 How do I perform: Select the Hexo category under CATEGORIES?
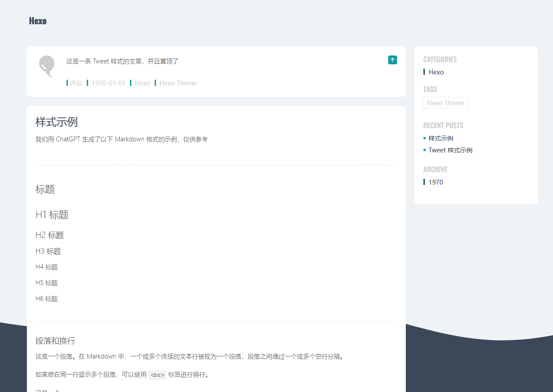pyautogui.click(x=436, y=72)
